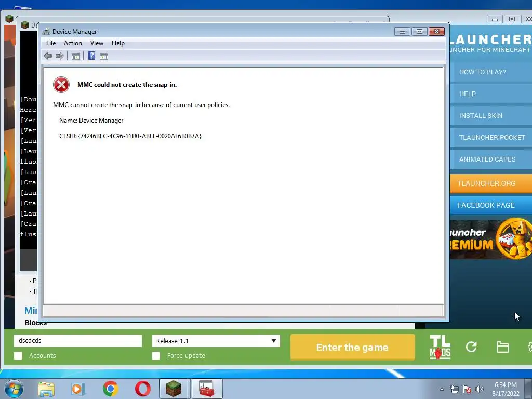
Task: Open Windows Explorer from the taskbar
Action: pos(46,389)
